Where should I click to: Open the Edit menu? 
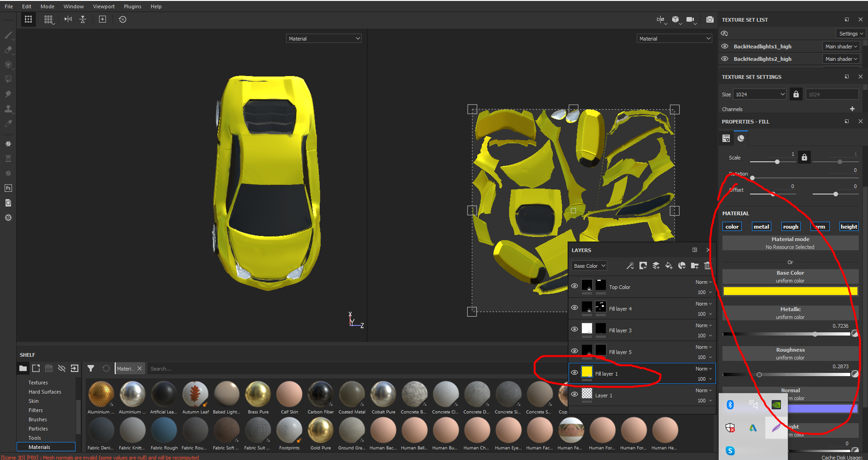click(27, 6)
